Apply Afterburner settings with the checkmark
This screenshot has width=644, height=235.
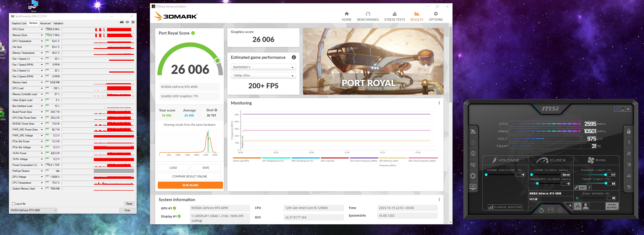tap(560, 210)
